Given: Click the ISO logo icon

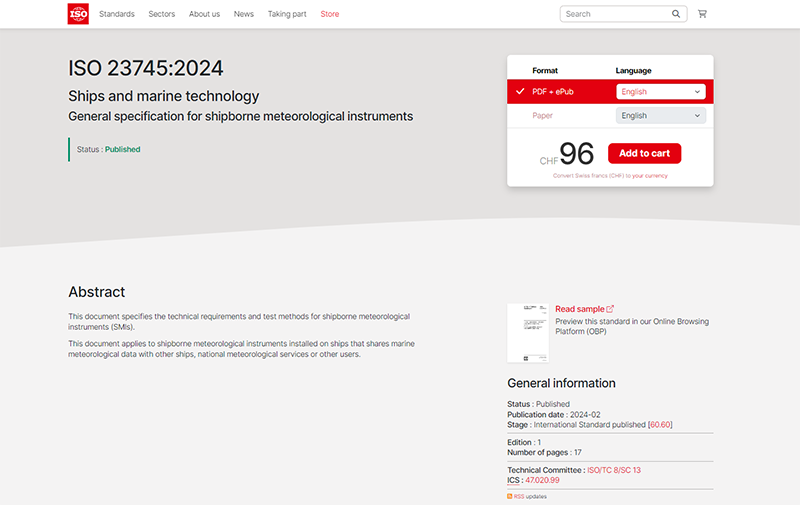Looking at the screenshot, I should pos(78,14).
